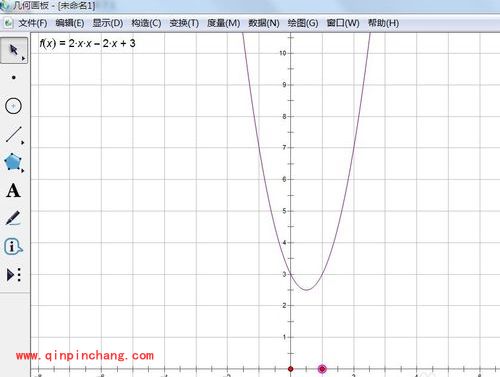
Task: Open the 构造(C) menu
Action: (x=146, y=23)
